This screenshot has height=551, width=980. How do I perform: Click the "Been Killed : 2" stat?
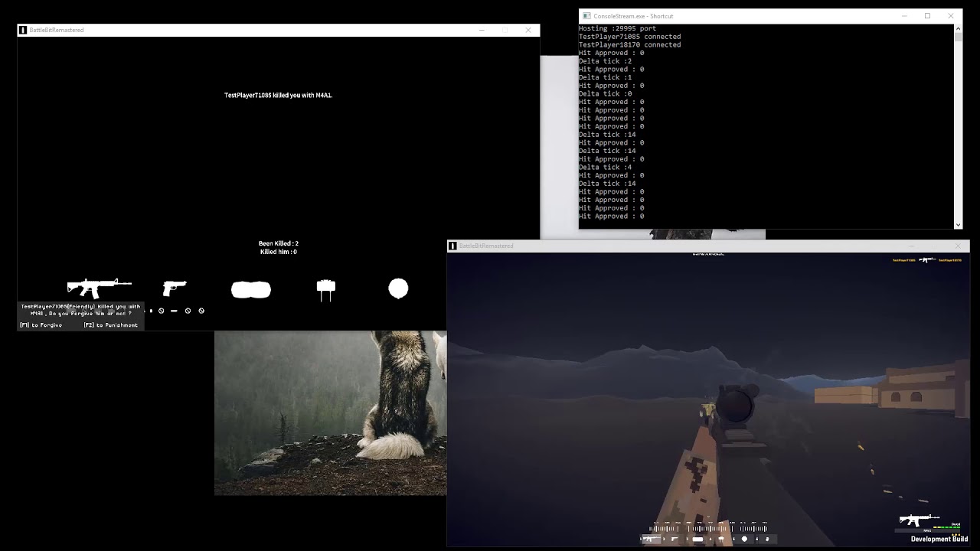[279, 243]
